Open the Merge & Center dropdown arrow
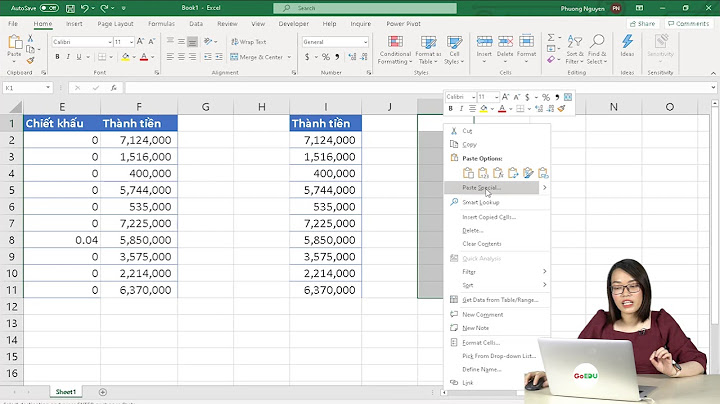This screenshot has height=404, width=720. (x=289, y=57)
